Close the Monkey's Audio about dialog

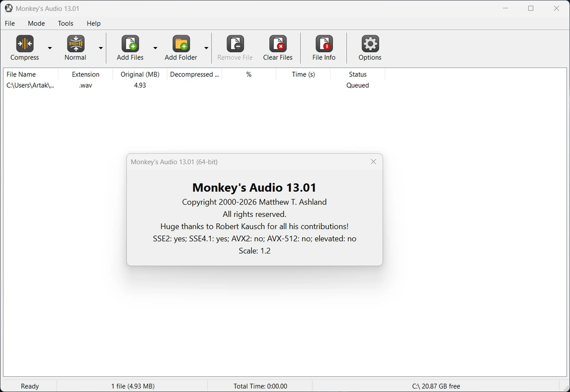coord(373,162)
